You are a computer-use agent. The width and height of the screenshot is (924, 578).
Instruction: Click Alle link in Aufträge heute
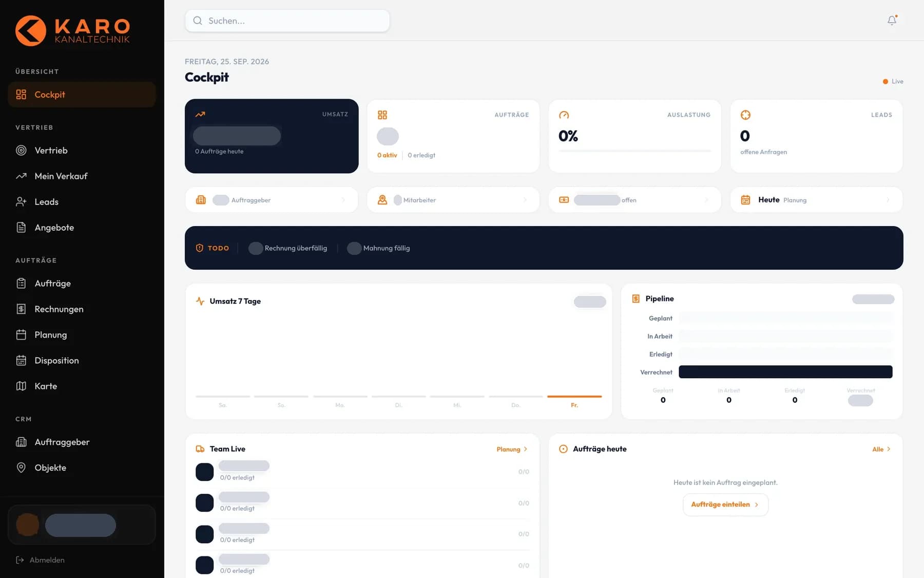tap(881, 449)
